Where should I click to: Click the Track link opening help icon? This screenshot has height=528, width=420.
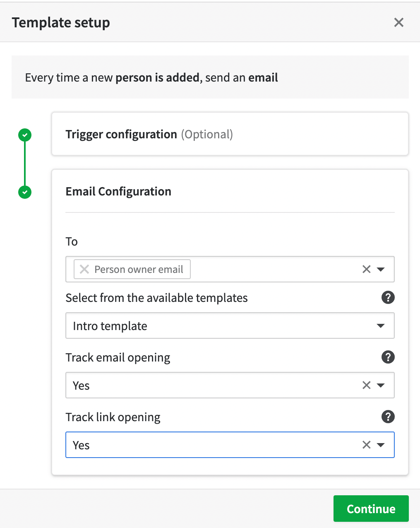pos(388,417)
